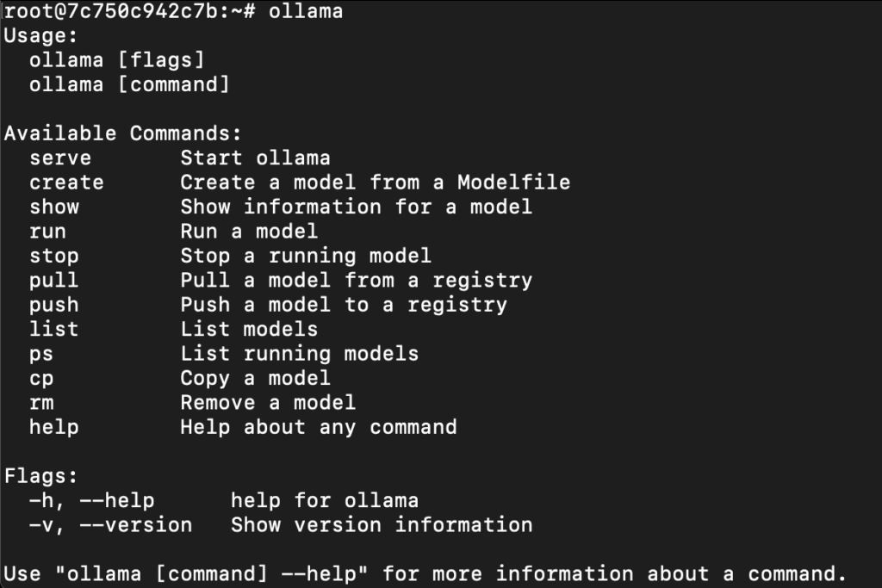The width and height of the screenshot is (882, 588).
Task: Click the 'pull' command name
Action: 53,280
